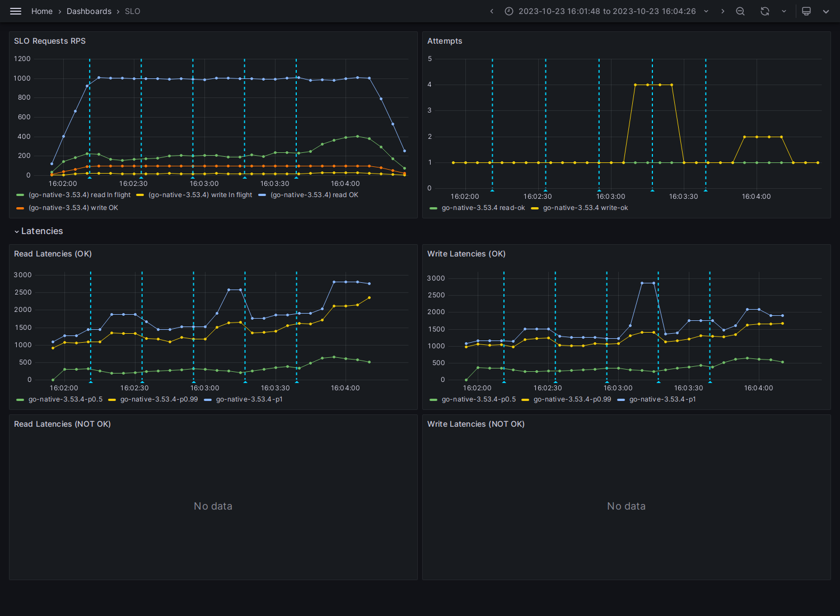Viewport: 840px width, 616px height.
Task: Click yellow swatch of Attempts write-ok
Action: pyautogui.click(x=535, y=208)
